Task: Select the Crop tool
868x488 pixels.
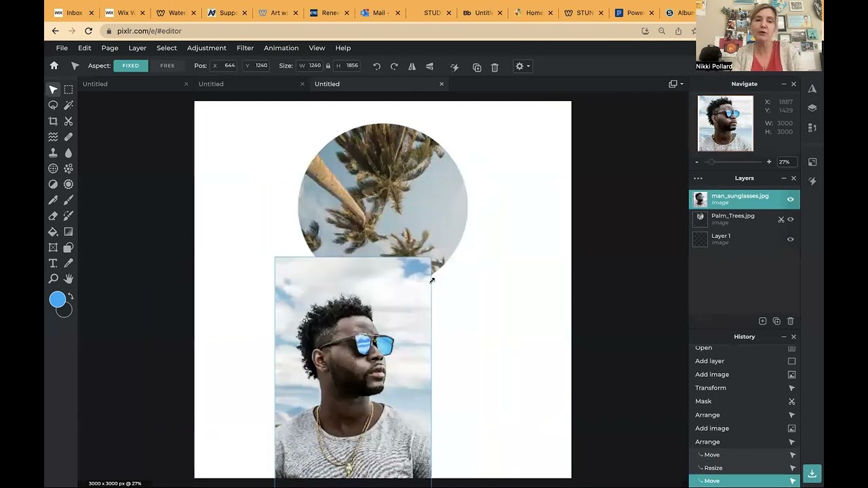Action: tap(53, 121)
